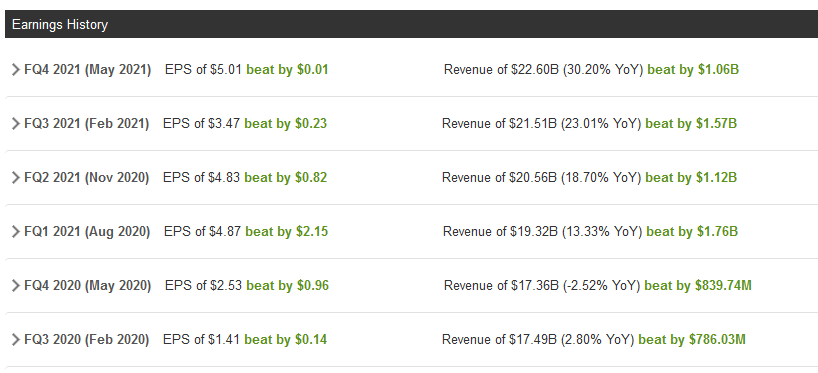The image size is (818, 373).
Task: Expand the FQ3 2021 (Feb 2021) row chevron
Action: point(16,124)
